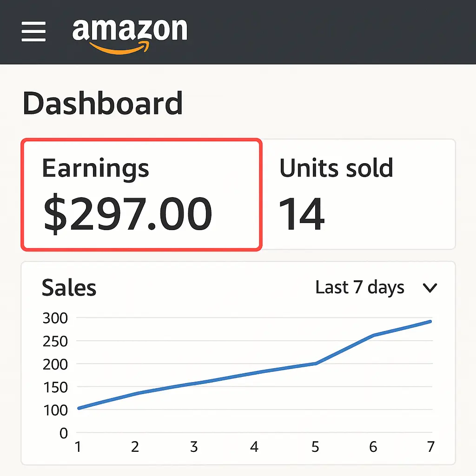Select the Units sold card
Image resolution: width=476 pixels, height=476 pixels.
click(x=360, y=193)
